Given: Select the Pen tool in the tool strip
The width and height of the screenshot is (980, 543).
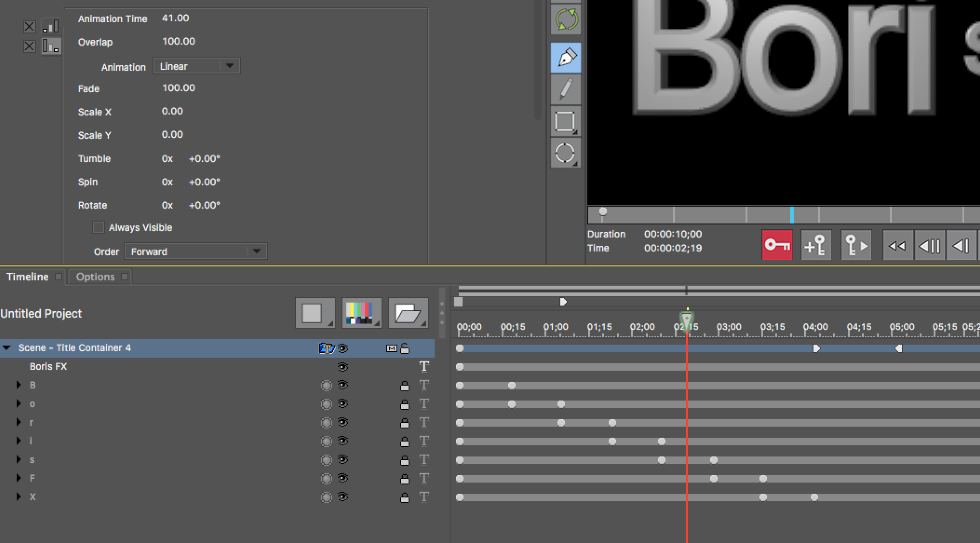Looking at the screenshot, I should tap(566, 58).
